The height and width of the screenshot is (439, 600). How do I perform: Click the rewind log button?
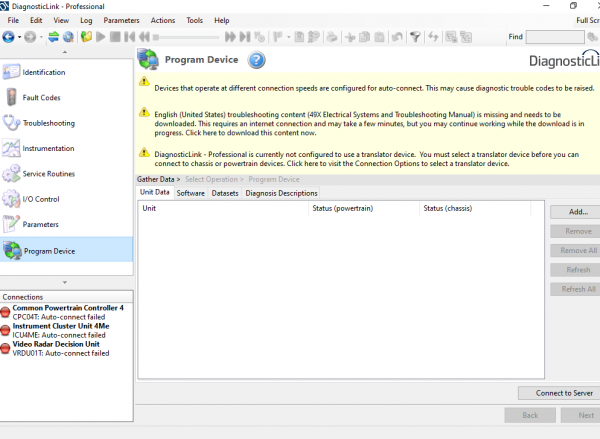pos(144,37)
